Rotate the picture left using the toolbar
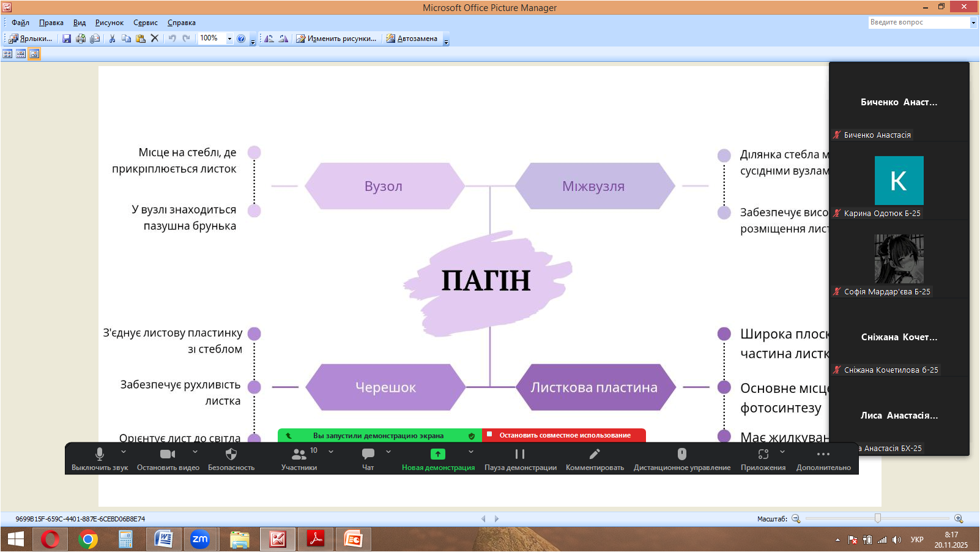Screen dimensions: 980x552 [269, 39]
